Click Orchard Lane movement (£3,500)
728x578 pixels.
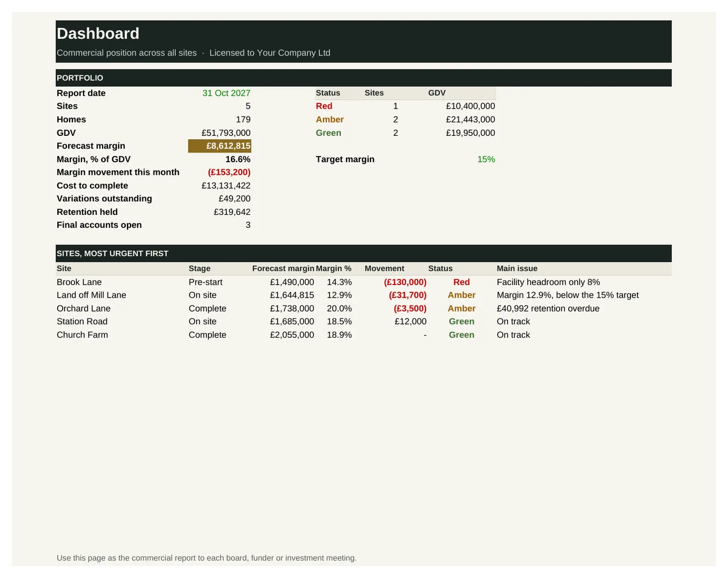pos(410,309)
